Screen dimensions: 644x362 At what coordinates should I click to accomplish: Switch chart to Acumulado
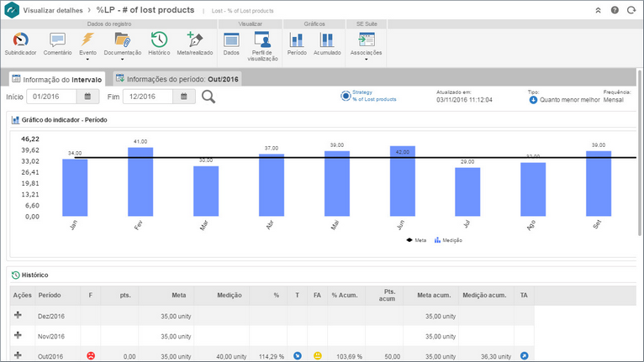tap(327, 44)
